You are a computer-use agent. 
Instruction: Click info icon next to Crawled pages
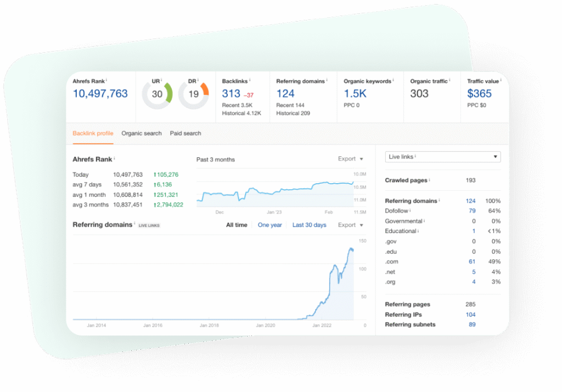pyautogui.click(x=429, y=179)
